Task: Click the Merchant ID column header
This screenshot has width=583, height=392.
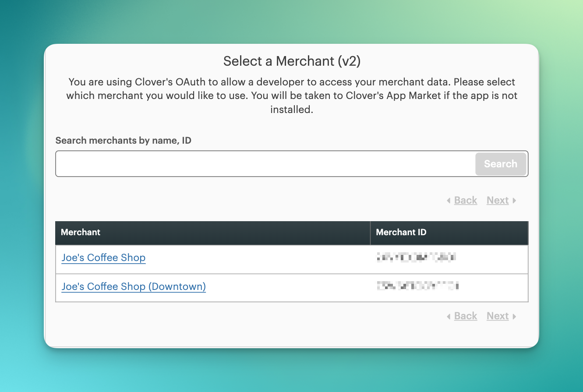Action: point(449,233)
